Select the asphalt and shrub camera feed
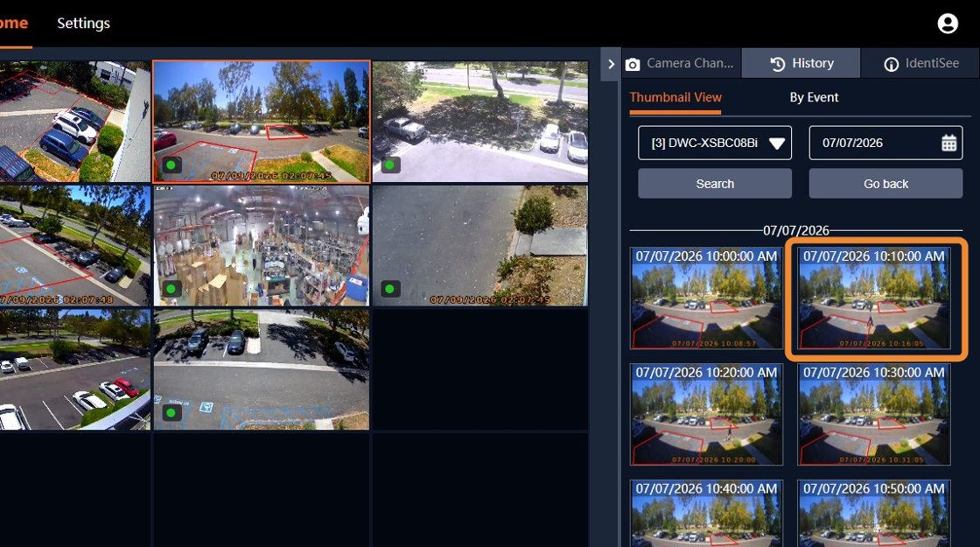The image size is (980, 547). click(x=480, y=246)
